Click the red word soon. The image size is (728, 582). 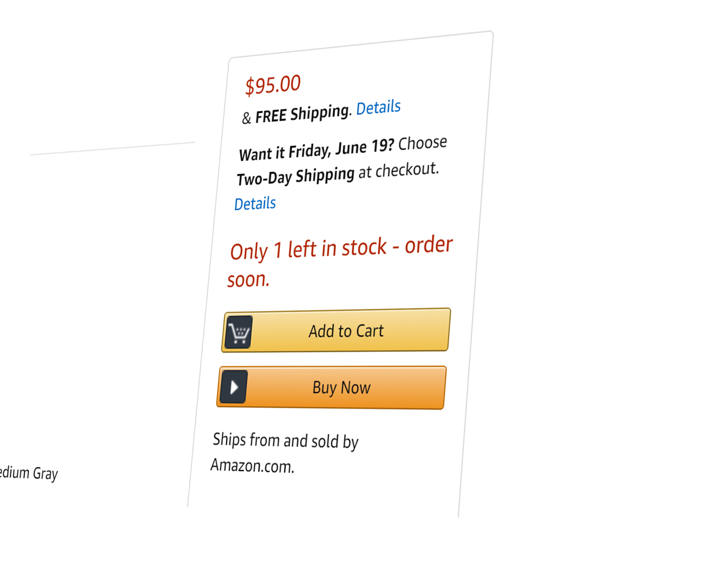click(248, 280)
